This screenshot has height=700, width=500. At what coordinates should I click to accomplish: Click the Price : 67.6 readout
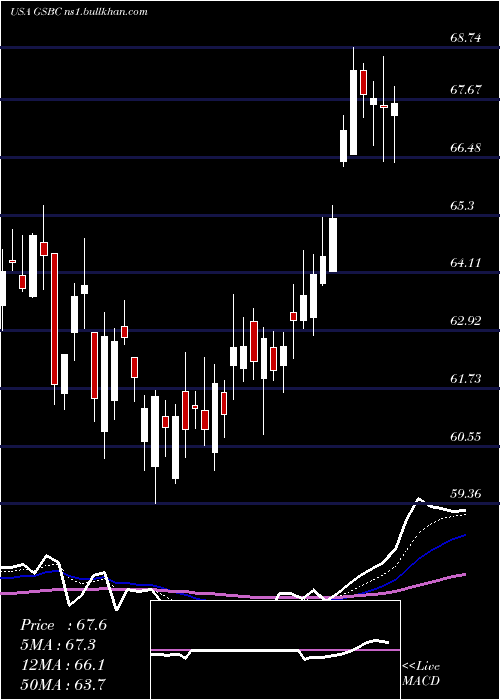63,625
